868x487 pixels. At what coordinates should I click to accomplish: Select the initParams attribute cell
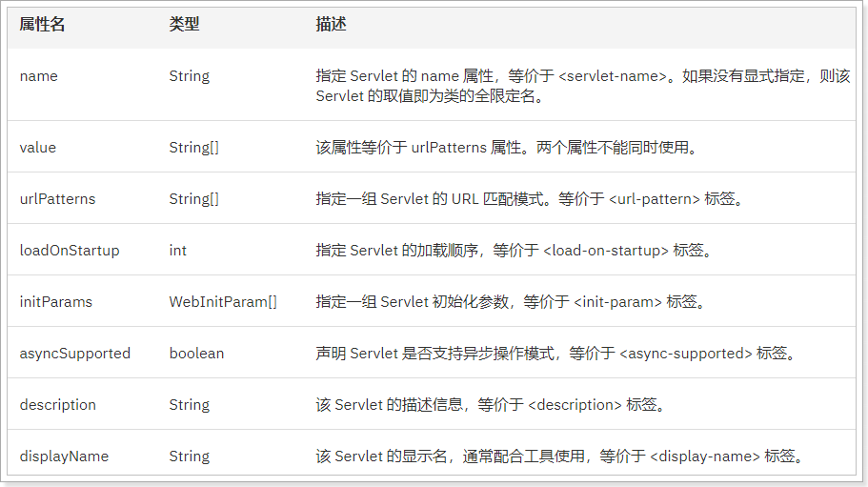pos(56,301)
